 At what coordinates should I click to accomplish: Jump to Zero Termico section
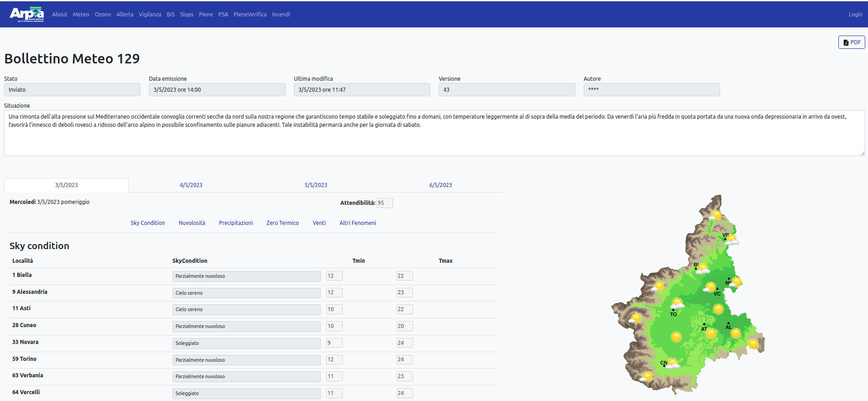pos(282,223)
